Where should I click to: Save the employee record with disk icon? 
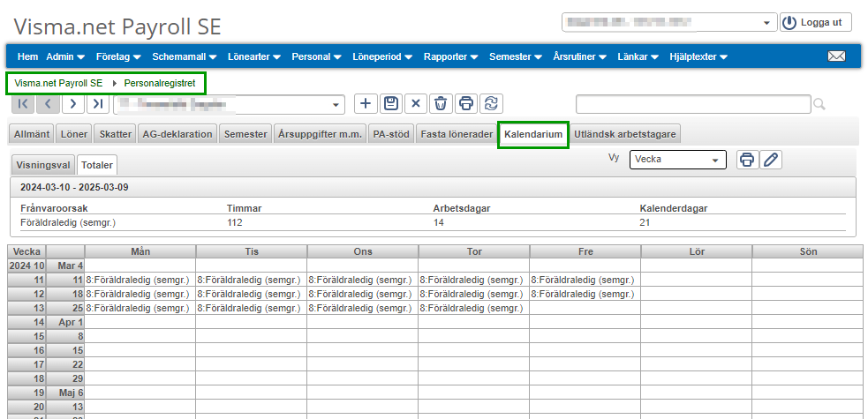[391, 103]
